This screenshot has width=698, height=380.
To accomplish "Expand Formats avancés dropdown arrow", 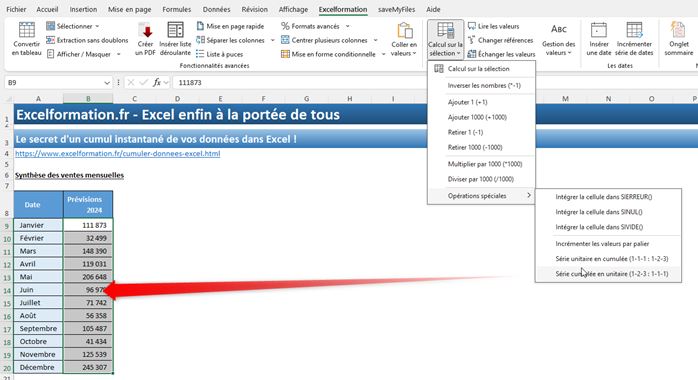I will click(x=348, y=26).
